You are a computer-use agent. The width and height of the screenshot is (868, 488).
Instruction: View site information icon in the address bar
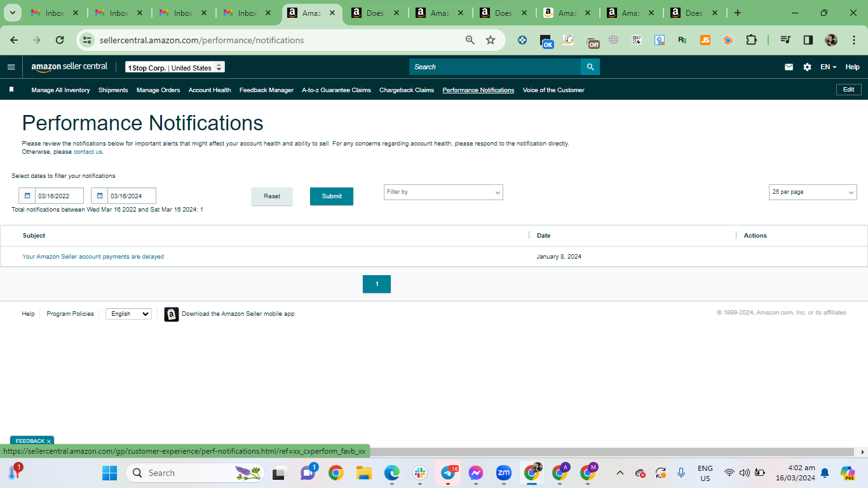(87, 40)
